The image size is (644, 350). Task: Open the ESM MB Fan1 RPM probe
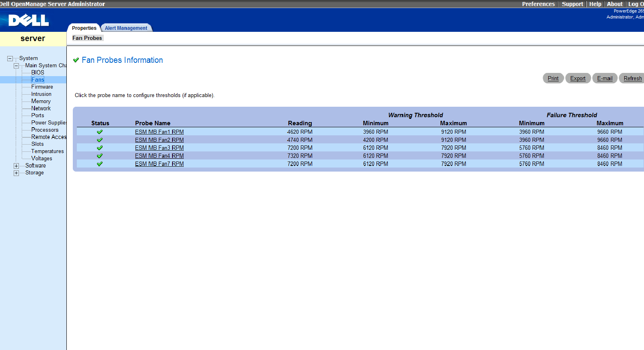coord(159,132)
